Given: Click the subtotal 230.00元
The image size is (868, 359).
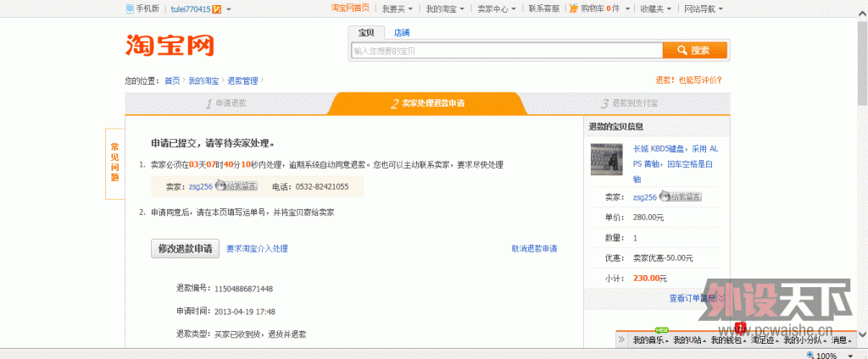Looking at the screenshot, I should coord(650,279).
